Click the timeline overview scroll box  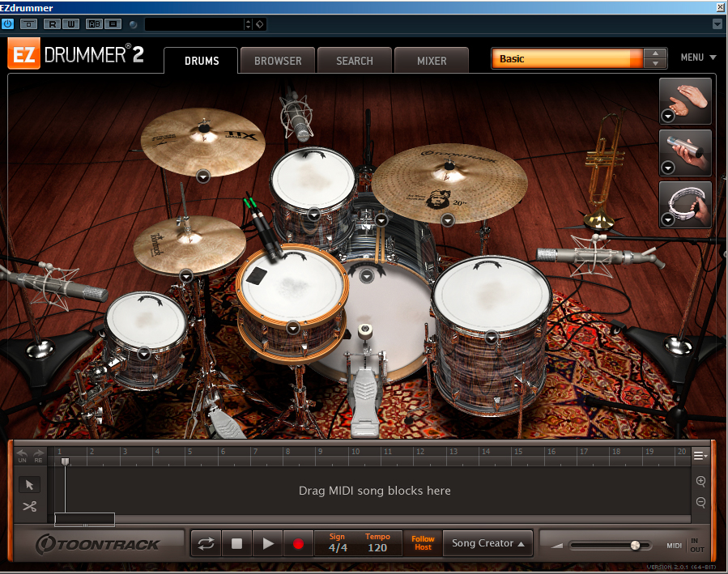tap(84, 519)
